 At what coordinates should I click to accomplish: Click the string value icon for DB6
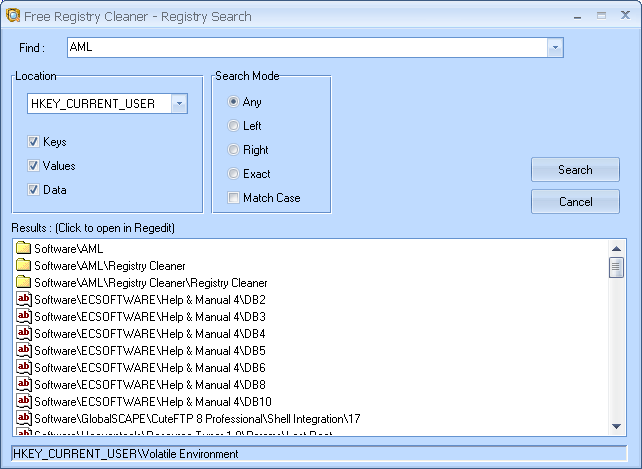(x=24, y=367)
